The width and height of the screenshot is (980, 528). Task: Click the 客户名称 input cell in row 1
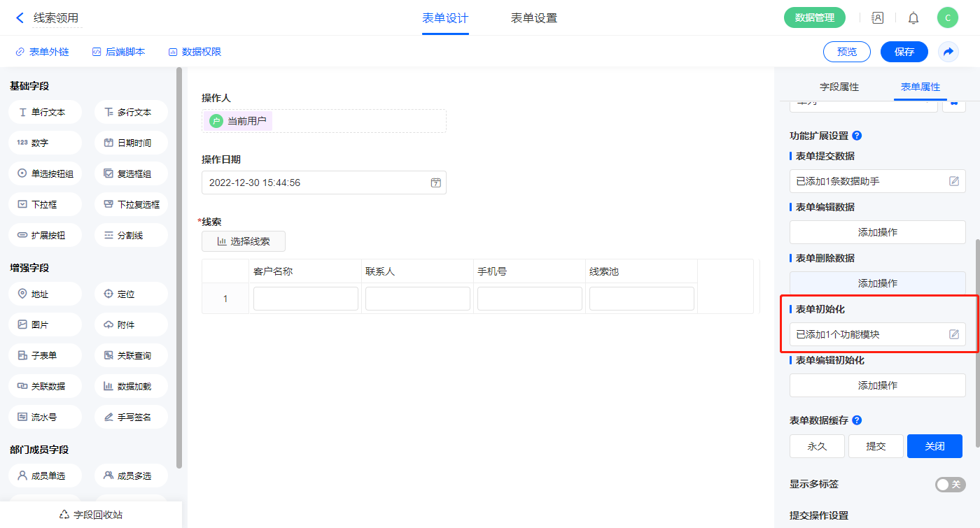click(305, 299)
